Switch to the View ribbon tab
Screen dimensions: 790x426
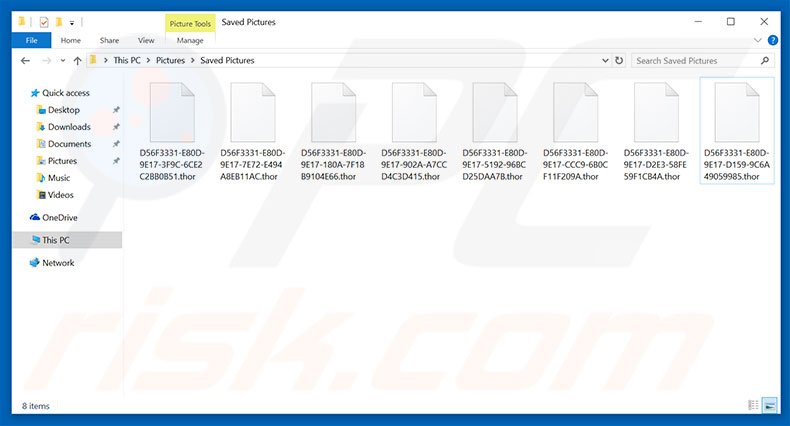pos(146,41)
